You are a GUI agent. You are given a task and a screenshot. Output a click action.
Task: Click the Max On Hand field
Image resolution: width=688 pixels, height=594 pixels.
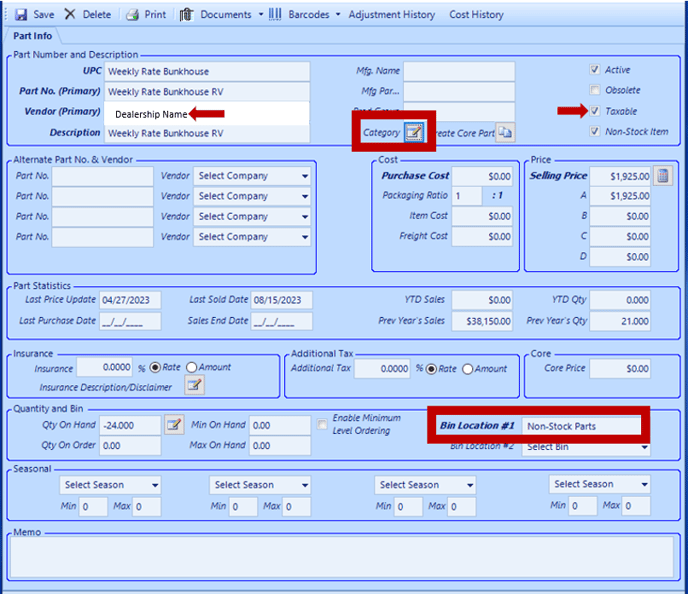point(280,445)
